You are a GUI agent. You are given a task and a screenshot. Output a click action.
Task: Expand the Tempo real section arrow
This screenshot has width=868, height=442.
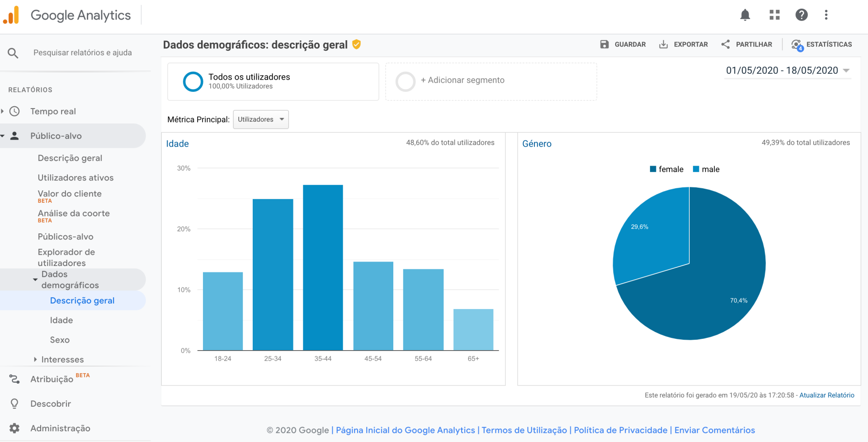coord(2,111)
